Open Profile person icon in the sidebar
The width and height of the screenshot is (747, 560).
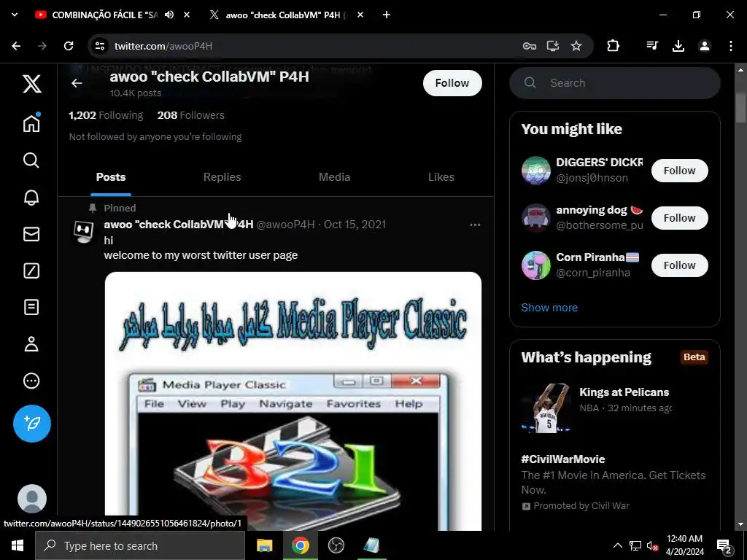tap(31, 344)
